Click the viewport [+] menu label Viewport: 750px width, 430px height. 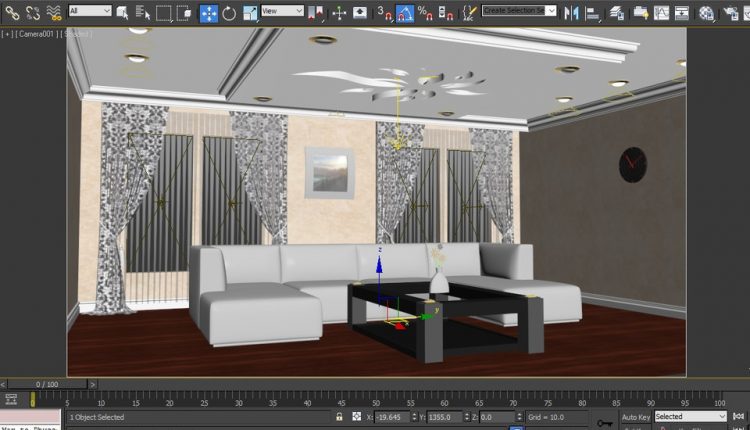[7, 34]
